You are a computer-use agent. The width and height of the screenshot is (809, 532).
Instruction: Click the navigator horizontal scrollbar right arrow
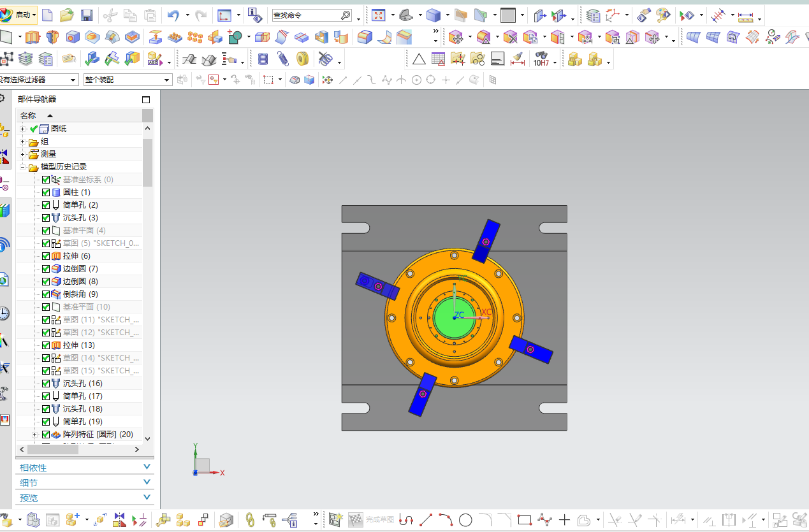136,449
